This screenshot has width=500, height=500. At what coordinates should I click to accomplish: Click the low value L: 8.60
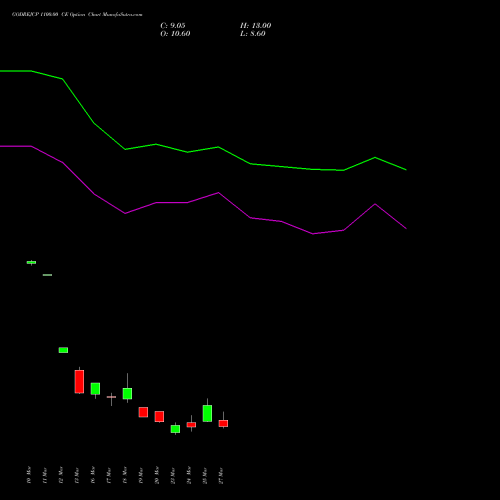[253, 34]
